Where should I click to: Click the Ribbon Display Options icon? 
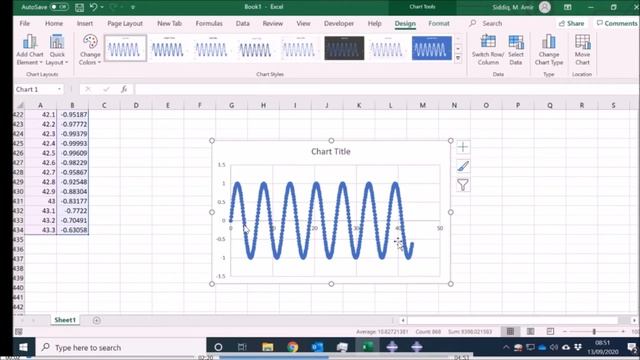pyautogui.click(x=568, y=7)
